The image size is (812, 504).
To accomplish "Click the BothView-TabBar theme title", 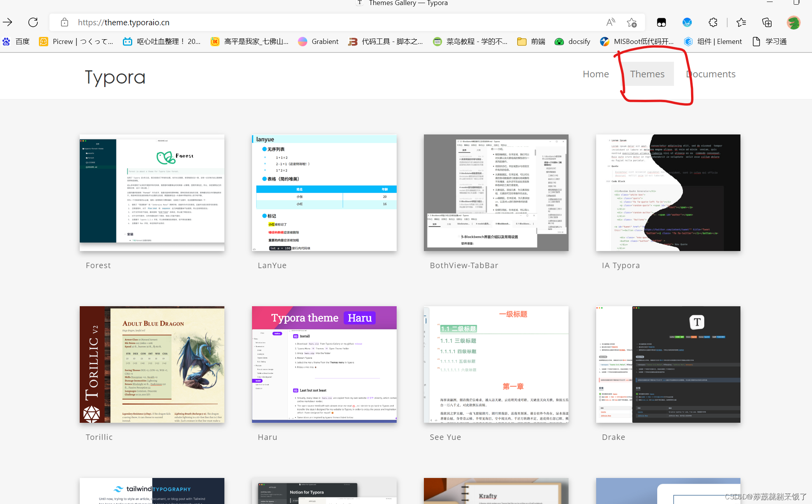I will (x=464, y=265).
